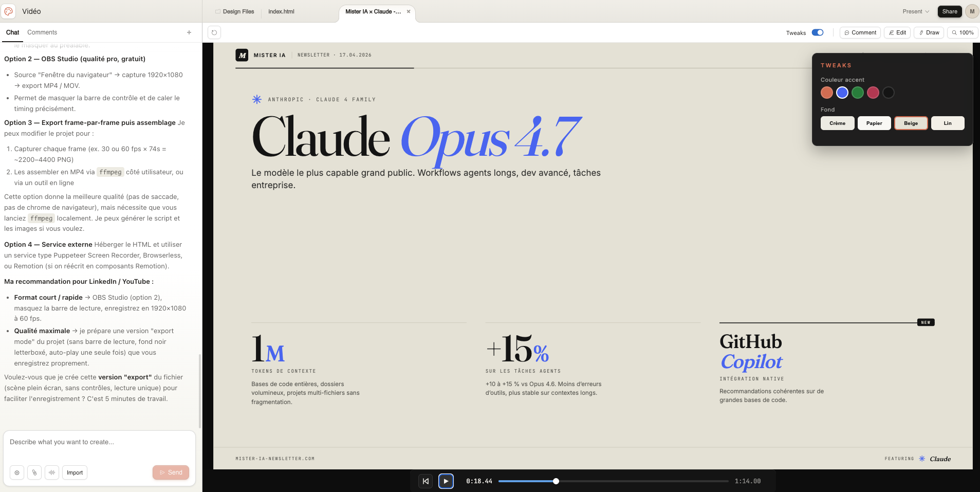Viewport: 980px width, 492px height.
Task: Click "Option 2 — OBS Studio" heading in chat
Action: click(75, 59)
